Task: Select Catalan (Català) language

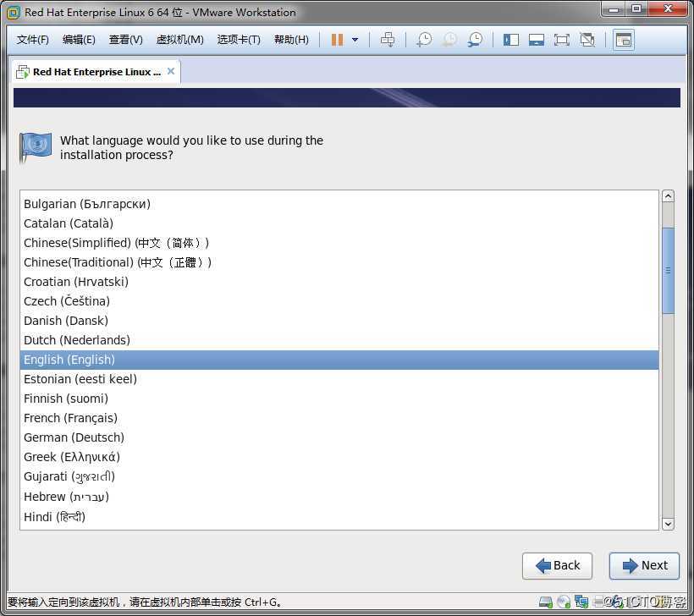Action: point(339,223)
